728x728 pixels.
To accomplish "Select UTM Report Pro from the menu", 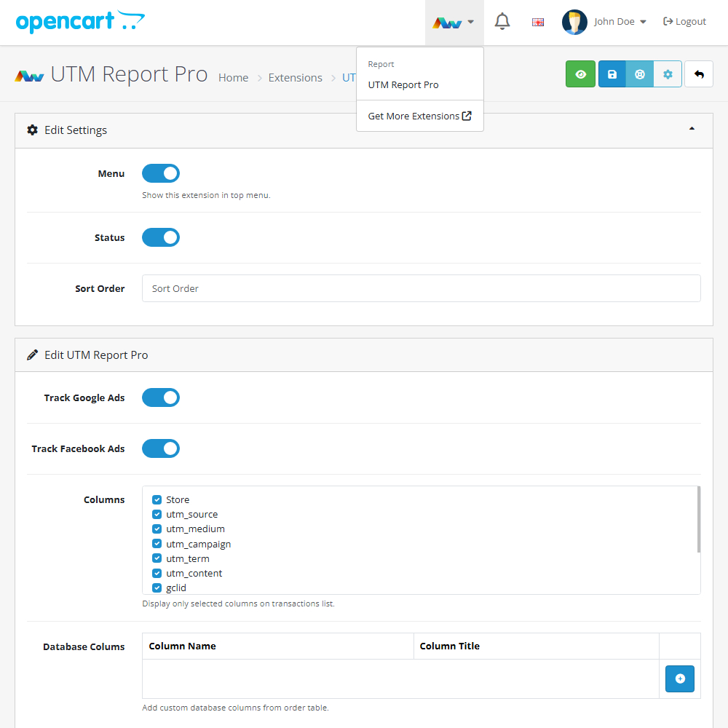I will (403, 84).
